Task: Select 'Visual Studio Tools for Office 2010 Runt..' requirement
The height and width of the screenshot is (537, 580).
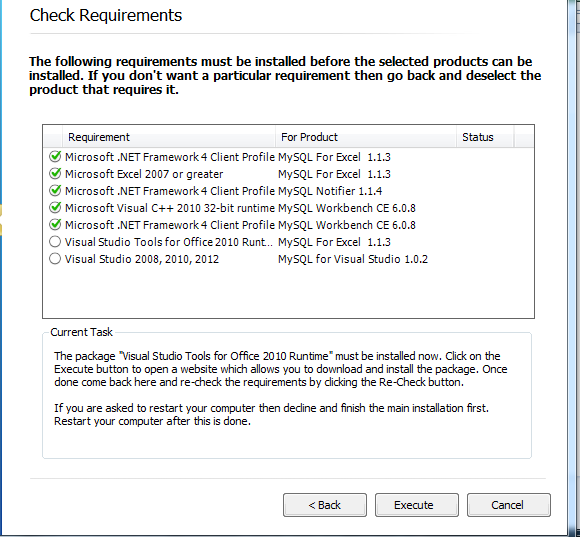Action: pyautogui.click(x=169, y=242)
